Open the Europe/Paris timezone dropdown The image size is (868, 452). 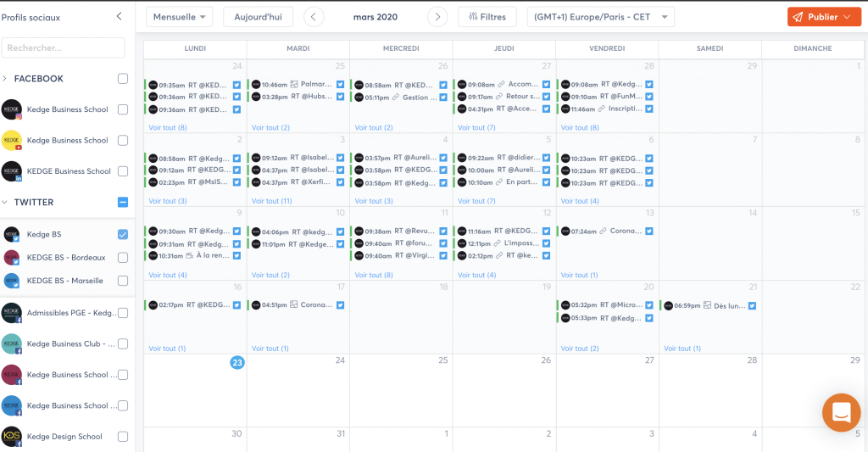click(601, 17)
